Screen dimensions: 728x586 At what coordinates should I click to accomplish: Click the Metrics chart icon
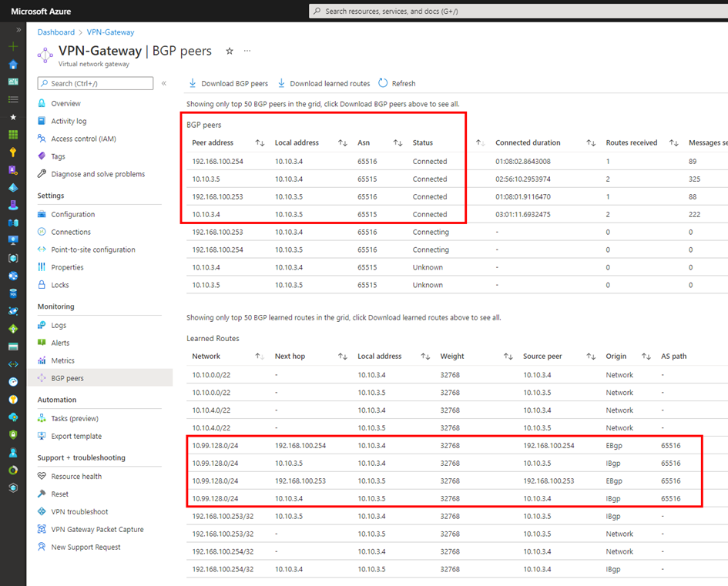click(42, 360)
